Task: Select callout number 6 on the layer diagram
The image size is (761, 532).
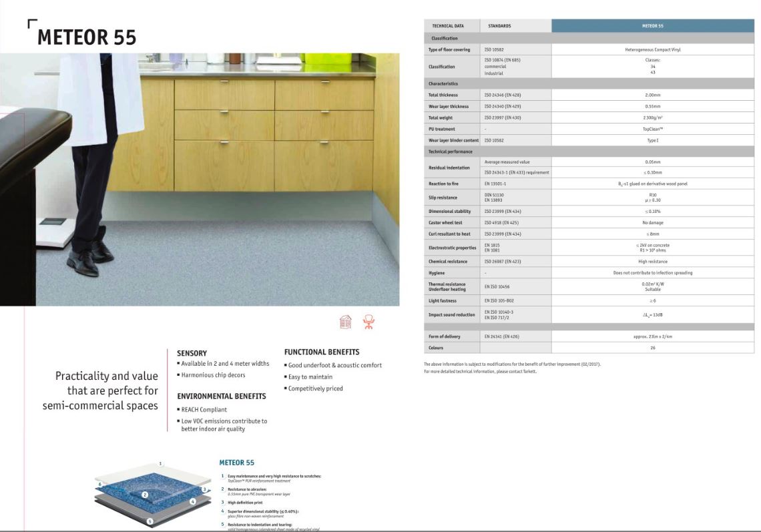Action: 100,484
